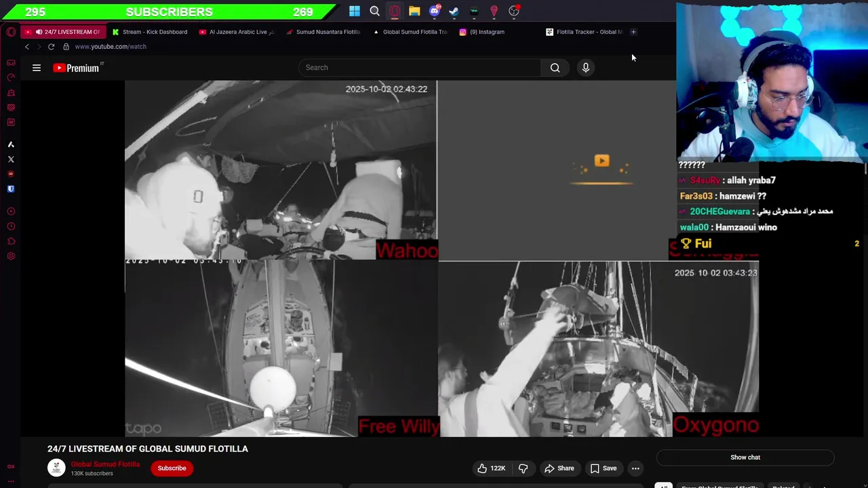Open the Bitwarden shield icon in sidebar
The height and width of the screenshot is (488, 868).
point(11,189)
